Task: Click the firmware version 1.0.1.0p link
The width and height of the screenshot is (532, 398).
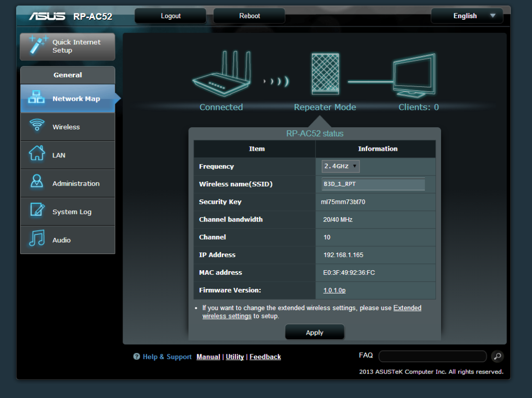Action: 333,290
